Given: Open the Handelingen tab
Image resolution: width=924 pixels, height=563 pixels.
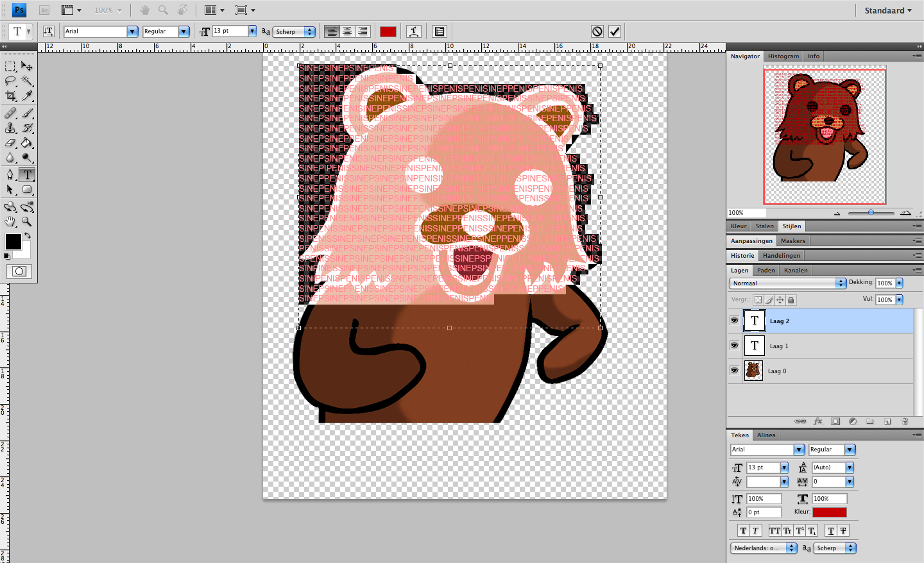Looking at the screenshot, I should tap(782, 256).
